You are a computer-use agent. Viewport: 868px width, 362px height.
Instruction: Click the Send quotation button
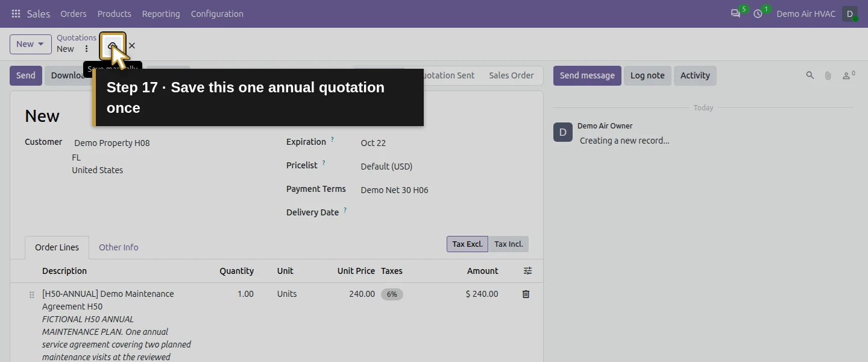point(26,75)
